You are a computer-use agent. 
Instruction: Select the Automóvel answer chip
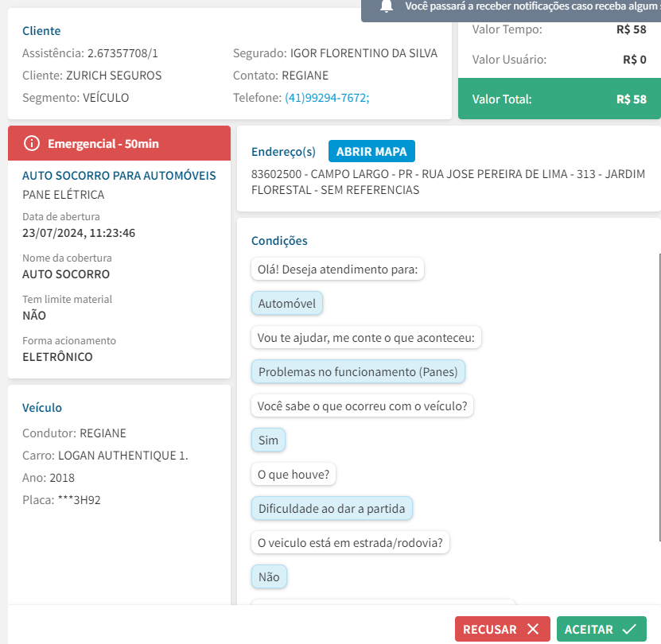[x=286, y=304]
